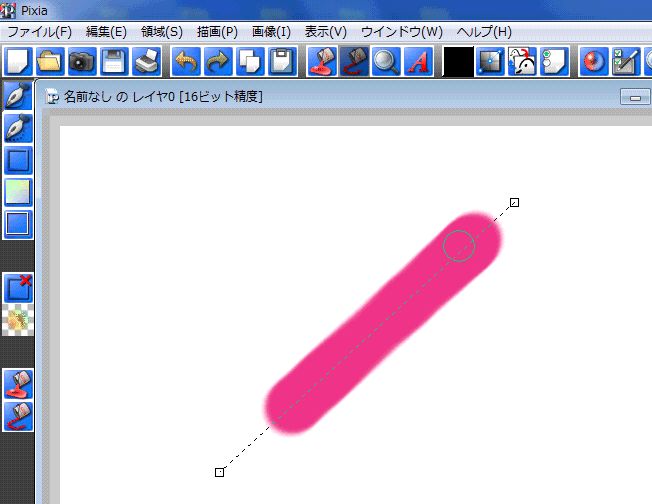Image resolution: width=652 pixels, height=504 pixels.
Task: Create a new blank document
Action: (18, 62)
